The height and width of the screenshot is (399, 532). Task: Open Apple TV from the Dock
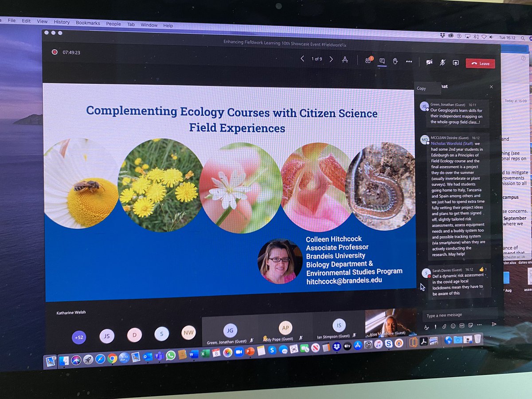click(x=347, y=346)
